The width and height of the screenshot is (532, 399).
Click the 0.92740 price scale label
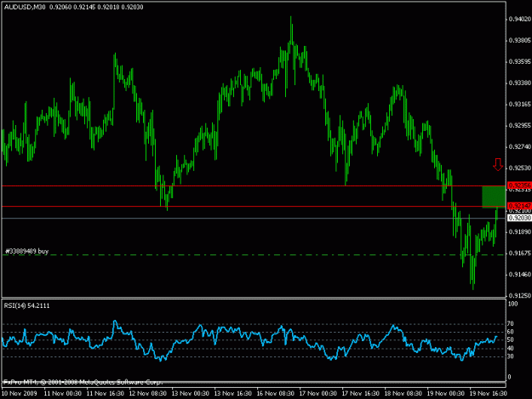pyautogui.click(x=520, y=147)
